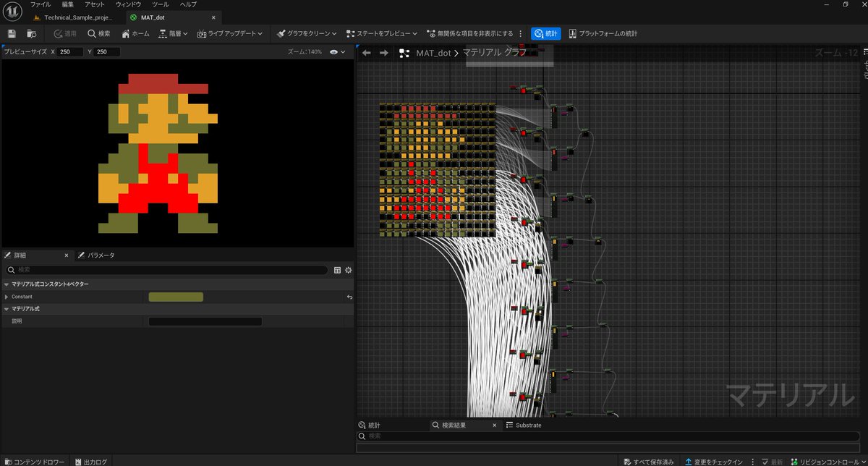
Task: Open the 編集 menu
Action: (67, 4)
